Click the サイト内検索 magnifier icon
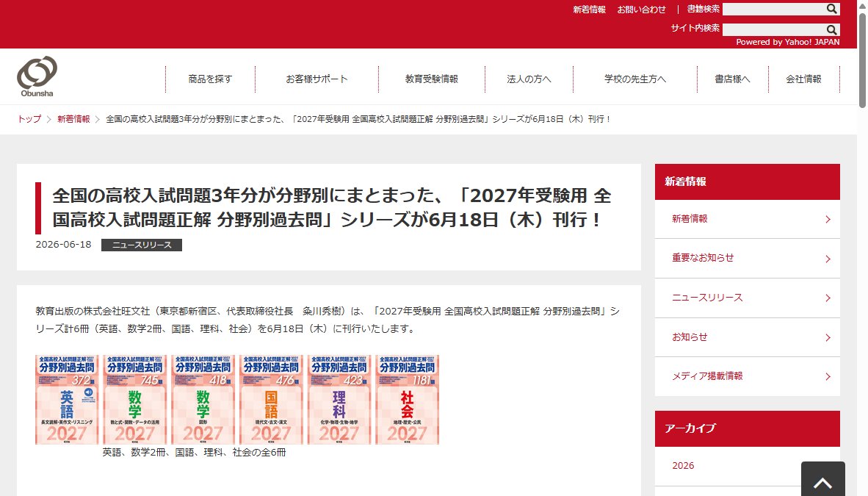The image size is (868, 496). pos(831,29)
